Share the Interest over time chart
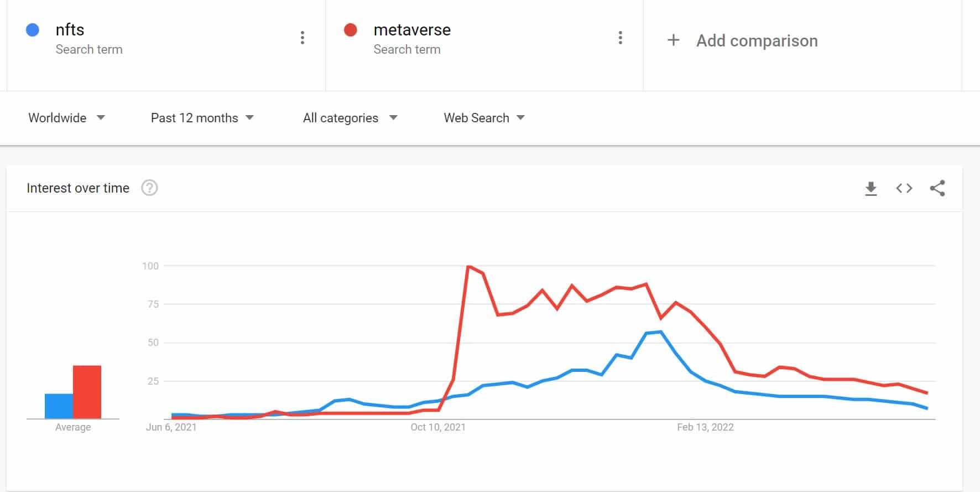This screenshot has height=492, width=980. 937,188
